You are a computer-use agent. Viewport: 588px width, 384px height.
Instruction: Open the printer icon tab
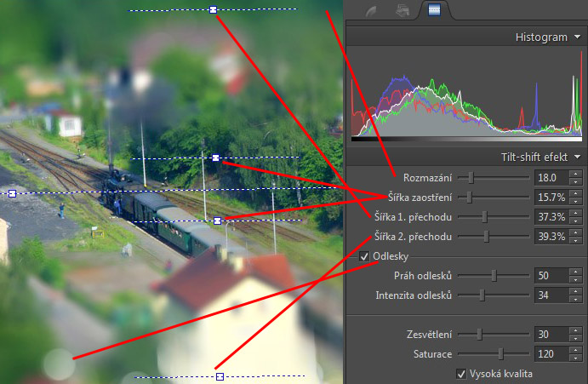(402, 10)
